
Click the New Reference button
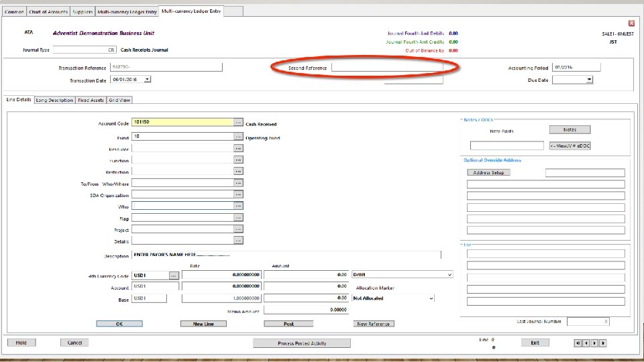tap(374, 324)
